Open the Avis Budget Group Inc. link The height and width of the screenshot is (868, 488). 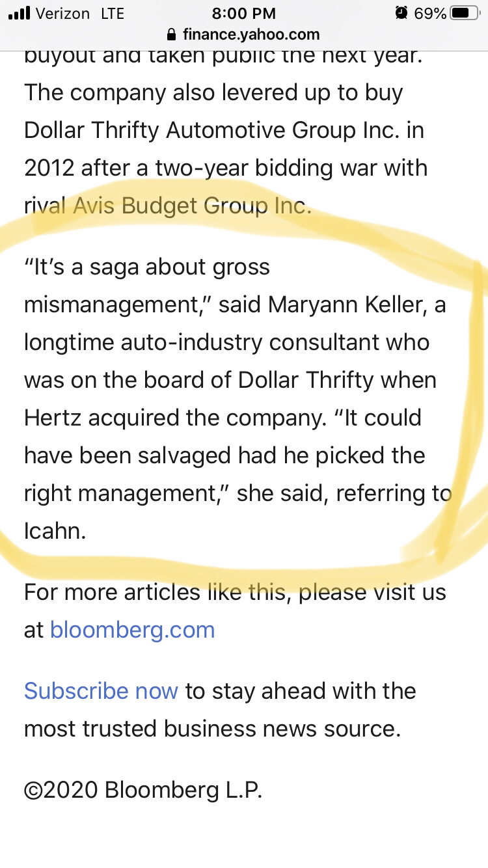tap(192, 206)
